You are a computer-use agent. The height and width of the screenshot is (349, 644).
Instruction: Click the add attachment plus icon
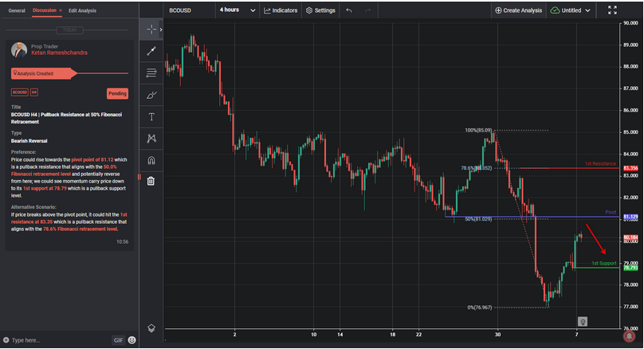pyautogui.click(x=6, y=340)
